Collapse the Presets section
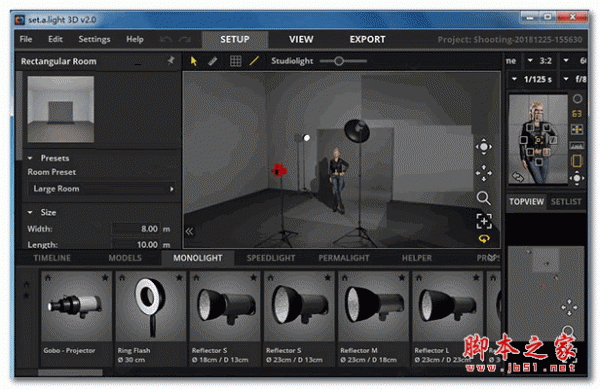Image resolution: width=600 pixels, height=389 pixels. 30,158
